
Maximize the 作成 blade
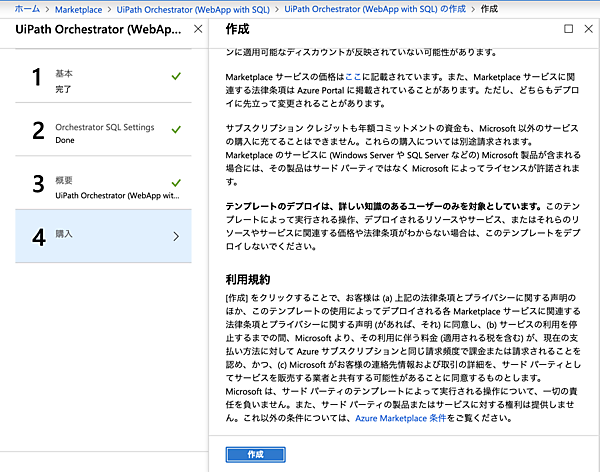pos(569,30)
